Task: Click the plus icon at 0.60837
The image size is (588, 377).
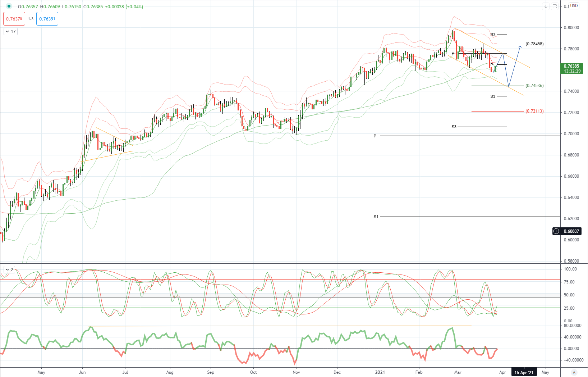Action: [x=556, y=231]
